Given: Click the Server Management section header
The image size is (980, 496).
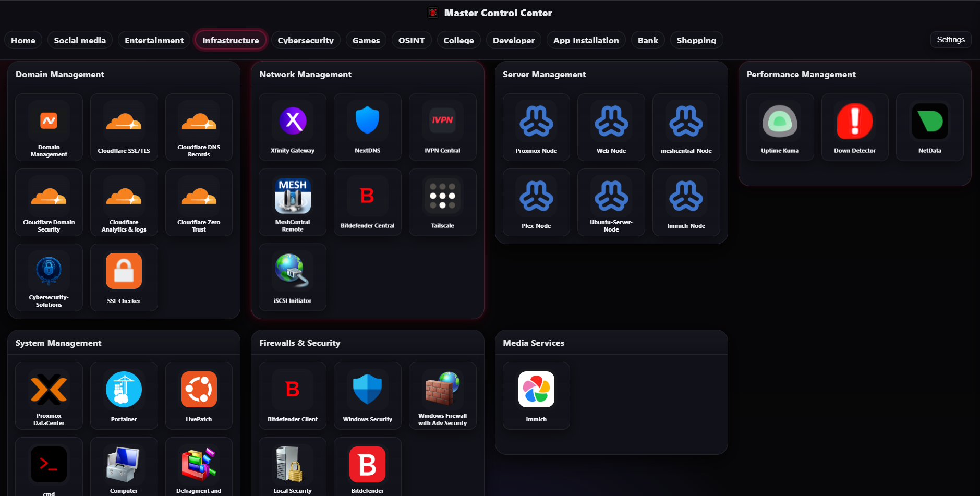Looking at the screenshot, I should point(544,74).
